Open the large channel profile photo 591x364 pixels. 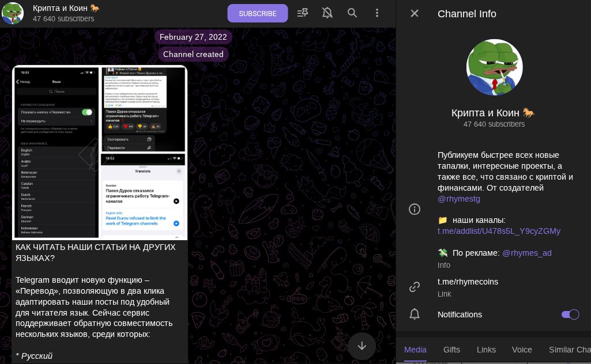tap(494, 67)
